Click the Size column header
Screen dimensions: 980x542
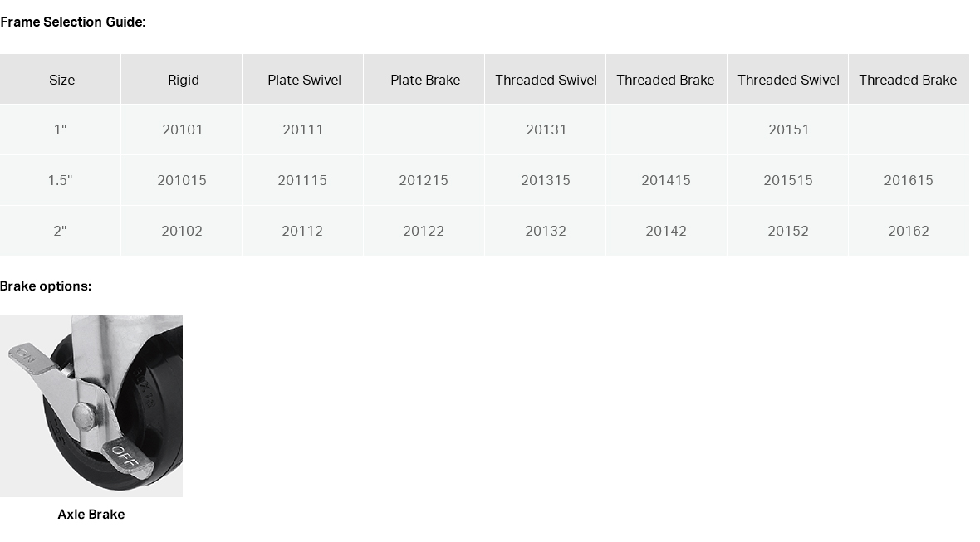(62, 80)
